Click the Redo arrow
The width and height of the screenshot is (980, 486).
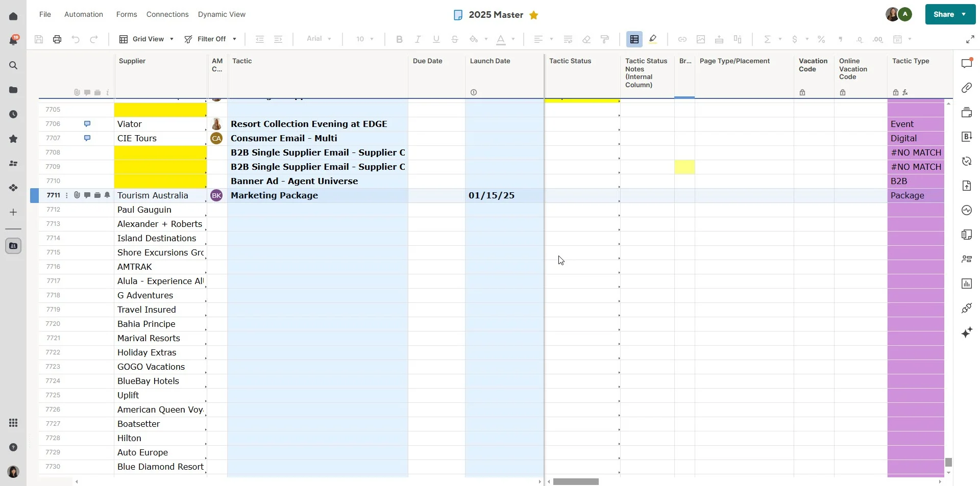pyautogui.click(x=94, y=39)
